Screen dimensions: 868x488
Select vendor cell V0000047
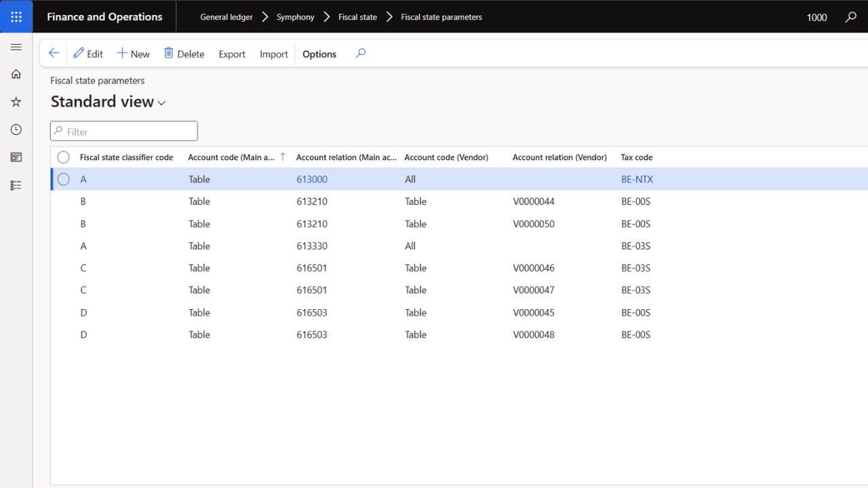(x=534, y=290)
